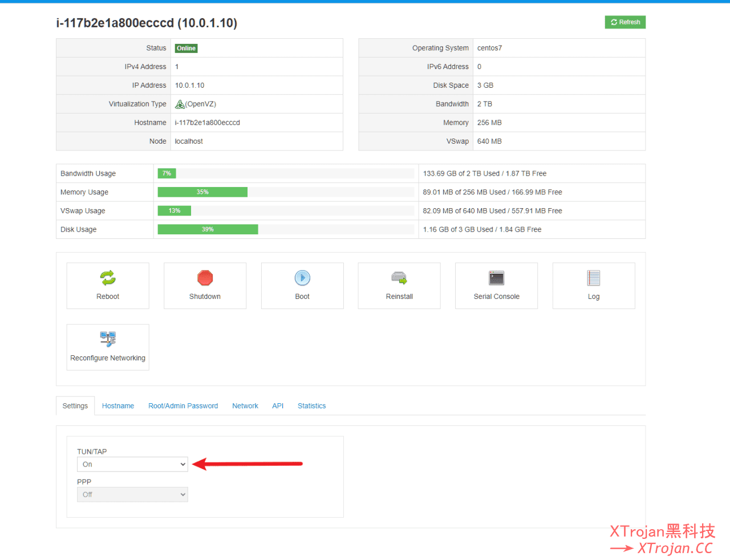The width and height of the screenshot is (730, 560).
Task: Open the Root/Admin Password tab
Action: 183,406
